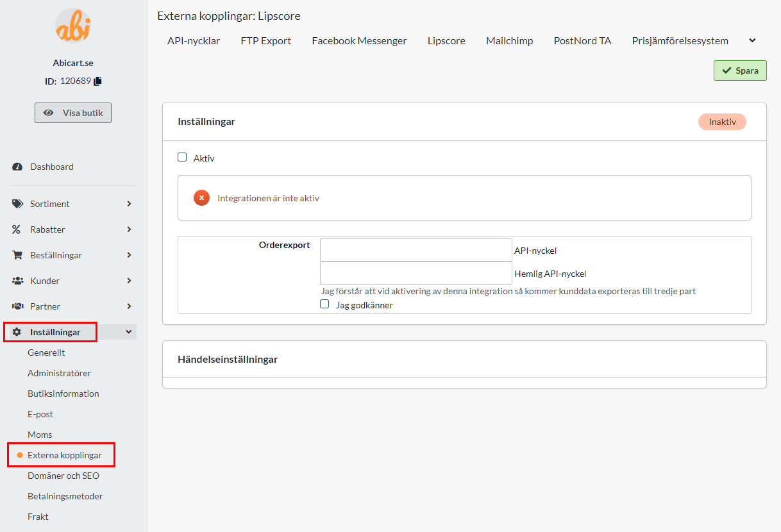781x532 pixels.
Task: Click the Sortiment tag icon
Action: pyautogui.click(x=16, y=203)
